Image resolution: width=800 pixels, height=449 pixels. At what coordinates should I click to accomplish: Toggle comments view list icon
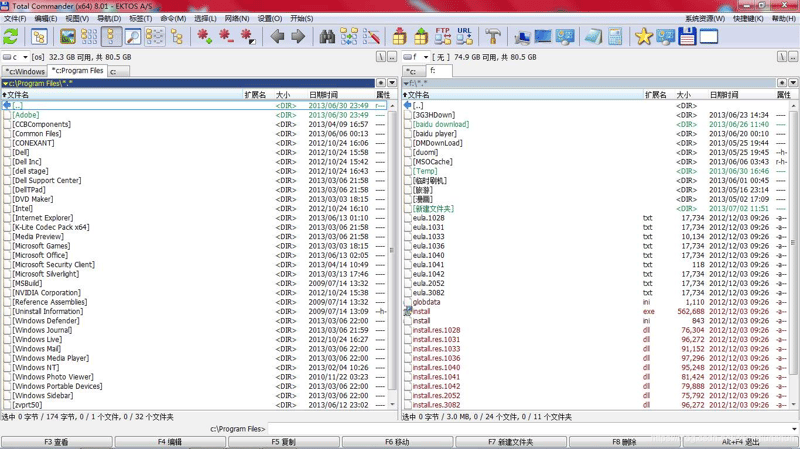(x=155, y=37)
